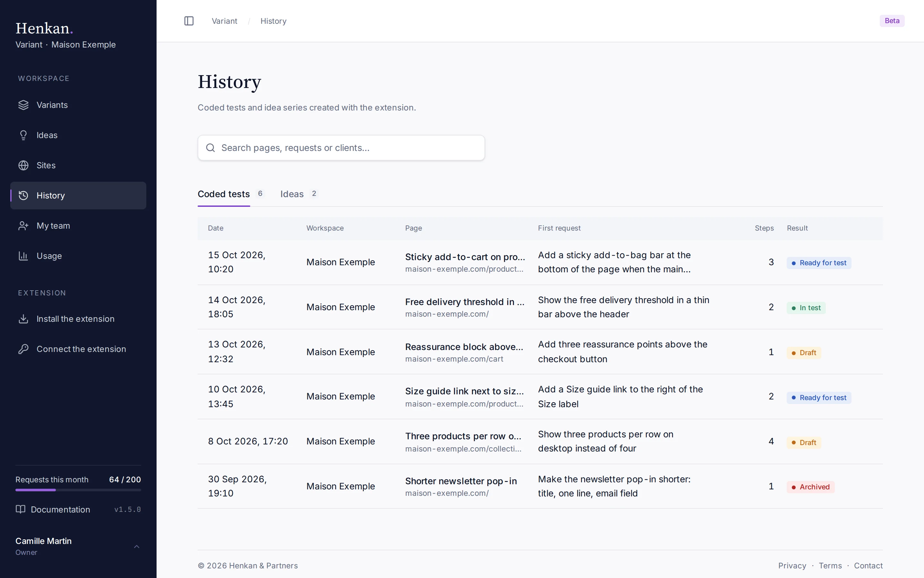Screen dimensions: 924x578
Task: Toggle the sidebar panel icon
Action: [x=189, y=21]
